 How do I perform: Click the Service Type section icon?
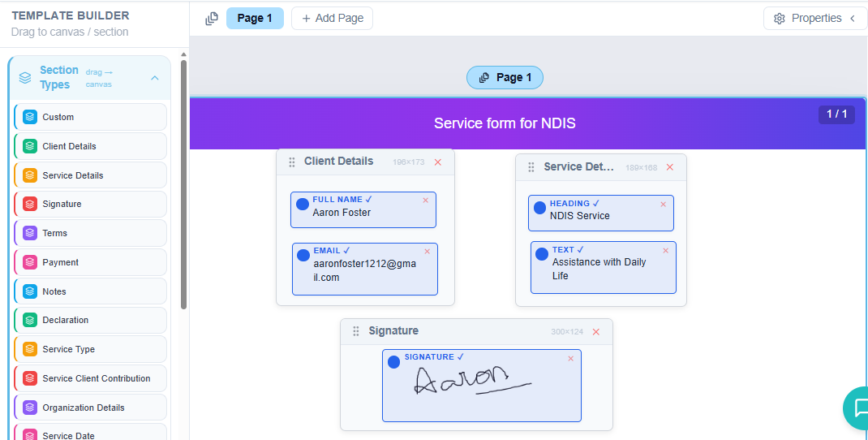[30, 349]
